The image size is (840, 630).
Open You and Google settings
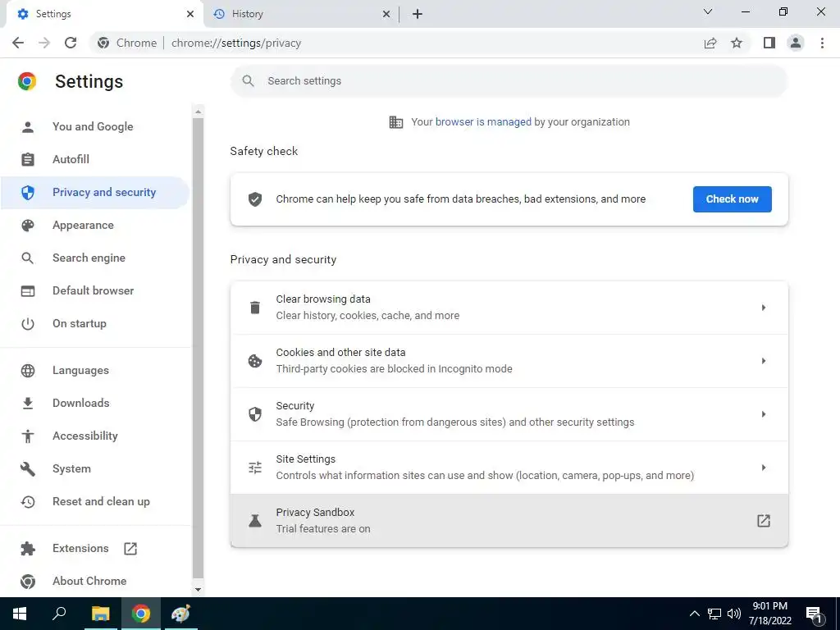94,126
